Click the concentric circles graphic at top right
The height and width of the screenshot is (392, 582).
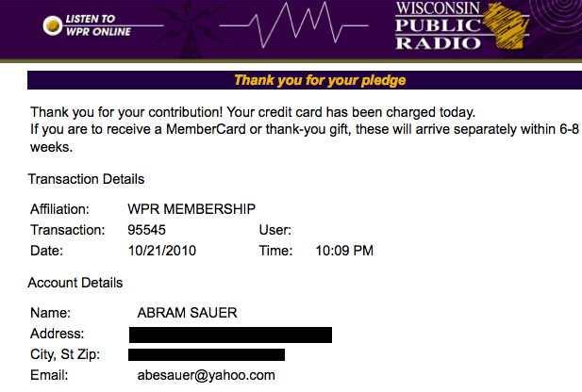coord(558,15)
